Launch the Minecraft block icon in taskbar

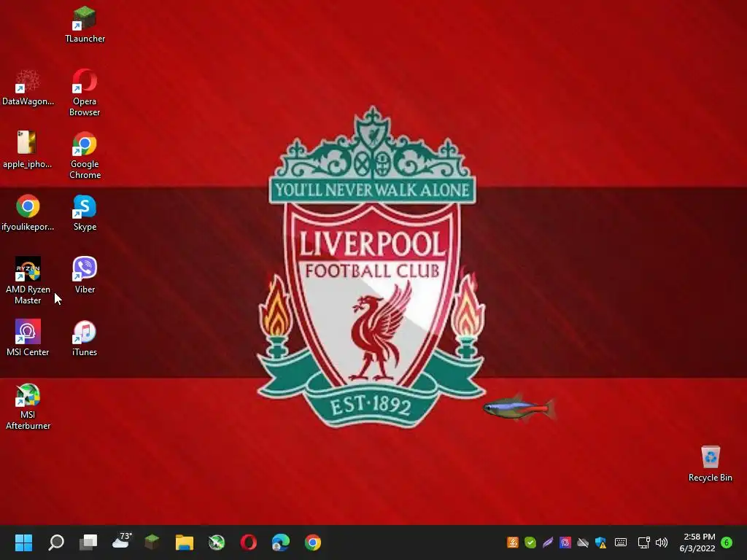152,542
